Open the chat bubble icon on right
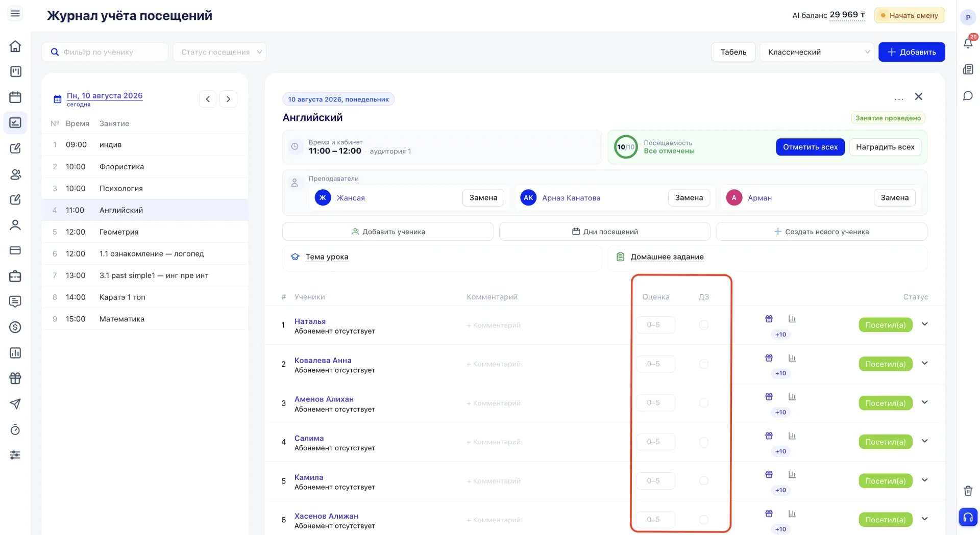 tap(968, 96)
